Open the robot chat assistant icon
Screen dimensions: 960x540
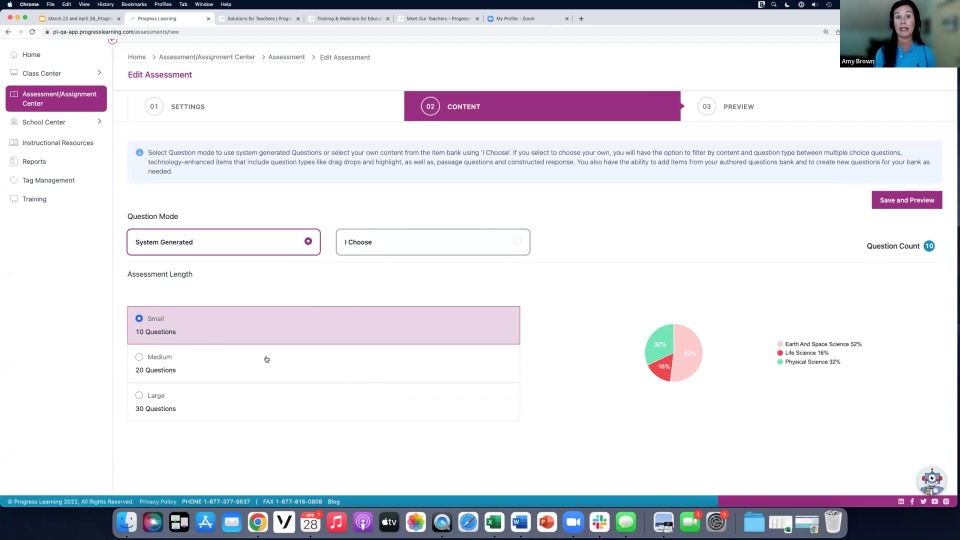coord(931,481)
